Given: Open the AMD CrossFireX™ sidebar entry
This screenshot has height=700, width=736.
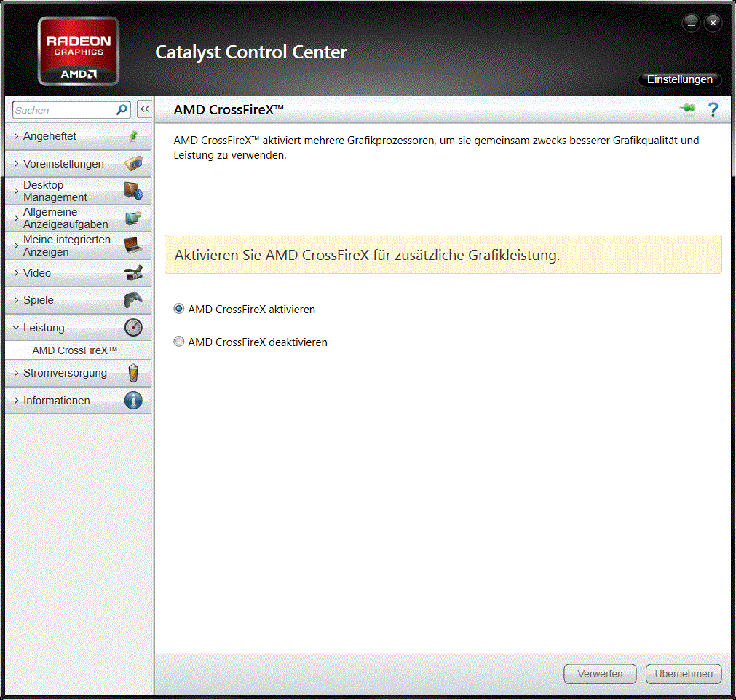Looking at the screenshot, I should [x=75, y=350].
